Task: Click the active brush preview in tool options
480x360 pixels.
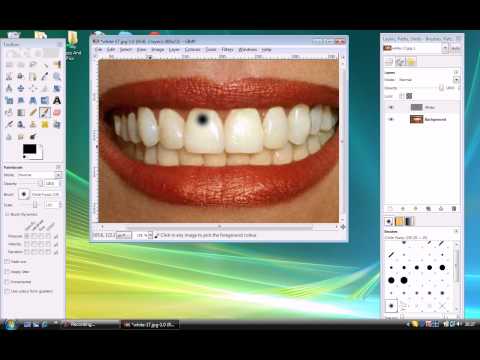Action: pyautogui.click(x=24, y=194)
